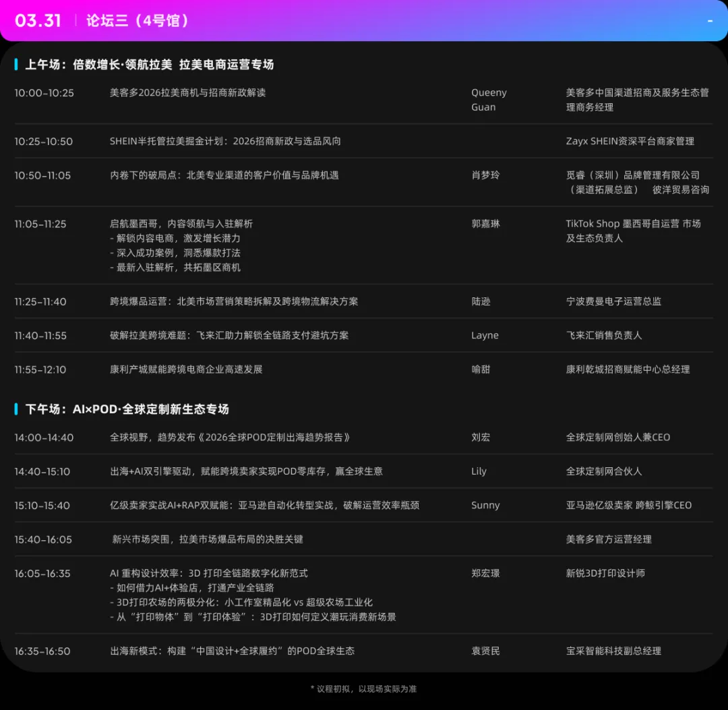Screen dimensions: 728x710
Task: Open the 亿级卖家实战AI+RAP双赋能 session
Action: (265, 505)
